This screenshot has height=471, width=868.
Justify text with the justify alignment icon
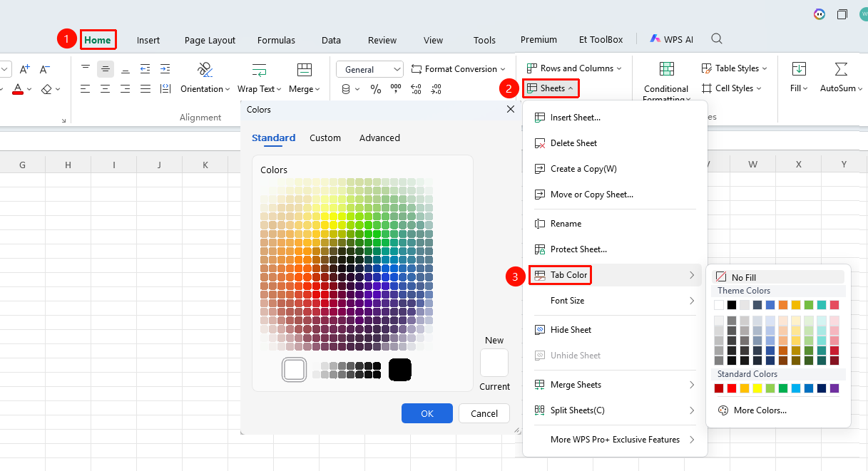tap(145, 89)
